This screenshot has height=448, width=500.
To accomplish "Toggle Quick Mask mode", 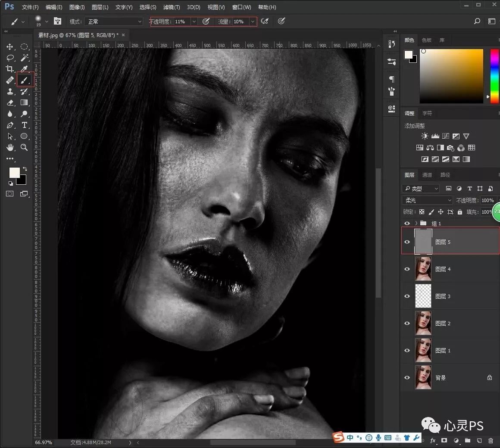I will pyautogui.click(x=9, y=194).
